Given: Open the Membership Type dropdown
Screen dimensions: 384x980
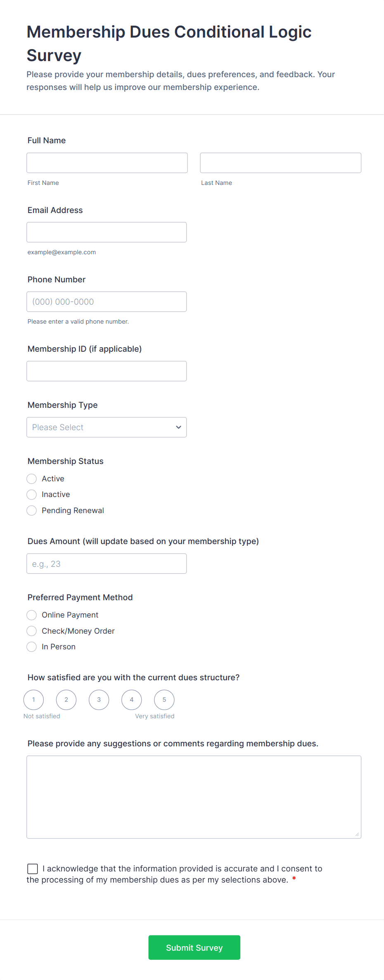Looking at the screenshot, I should pyautogui.click(x=107, y=427).
